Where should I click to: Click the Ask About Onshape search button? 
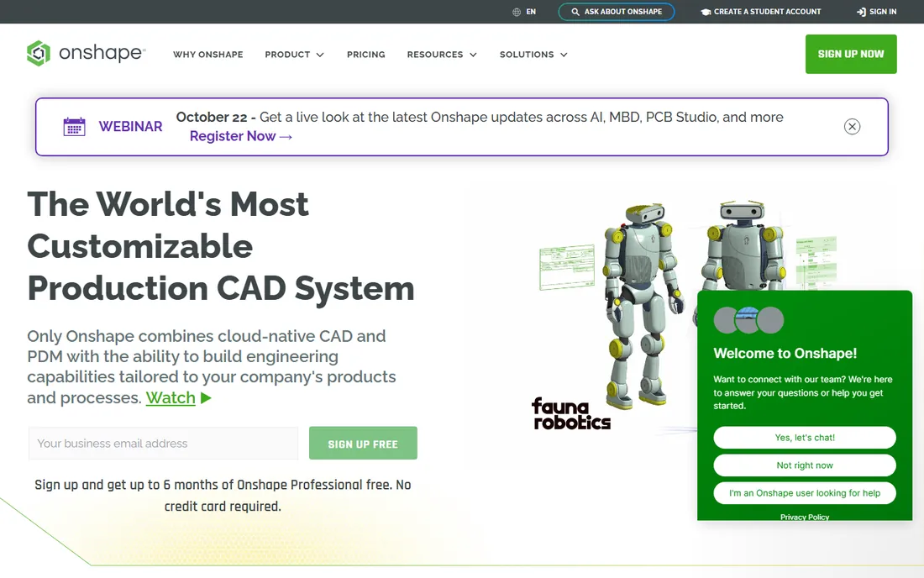[x=617, y=12]
